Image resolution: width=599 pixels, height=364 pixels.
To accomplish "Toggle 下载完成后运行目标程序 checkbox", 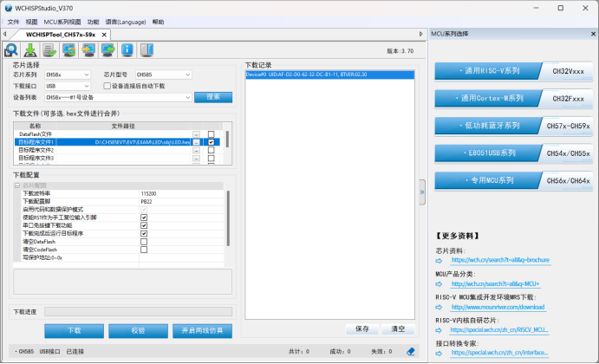I will 144,233.
